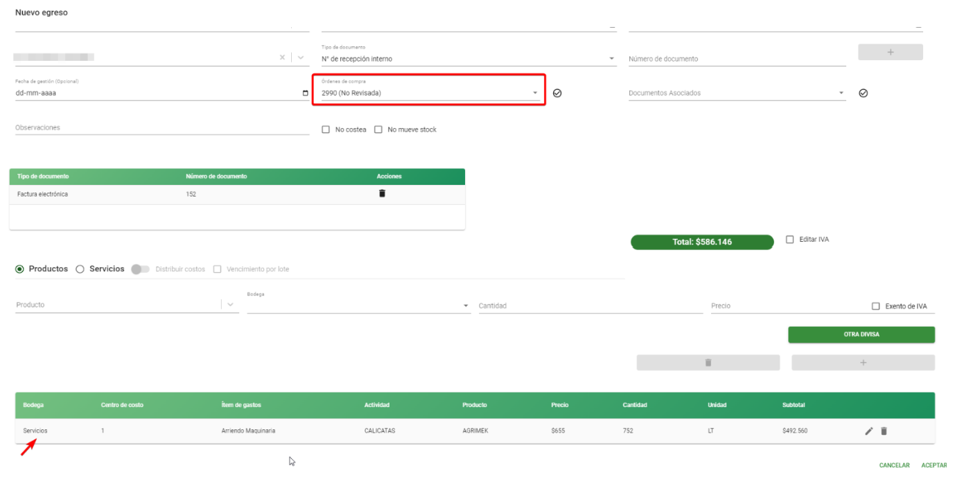Select the Productos radio button
Screen dimensions: 980x493
(19, 269)
